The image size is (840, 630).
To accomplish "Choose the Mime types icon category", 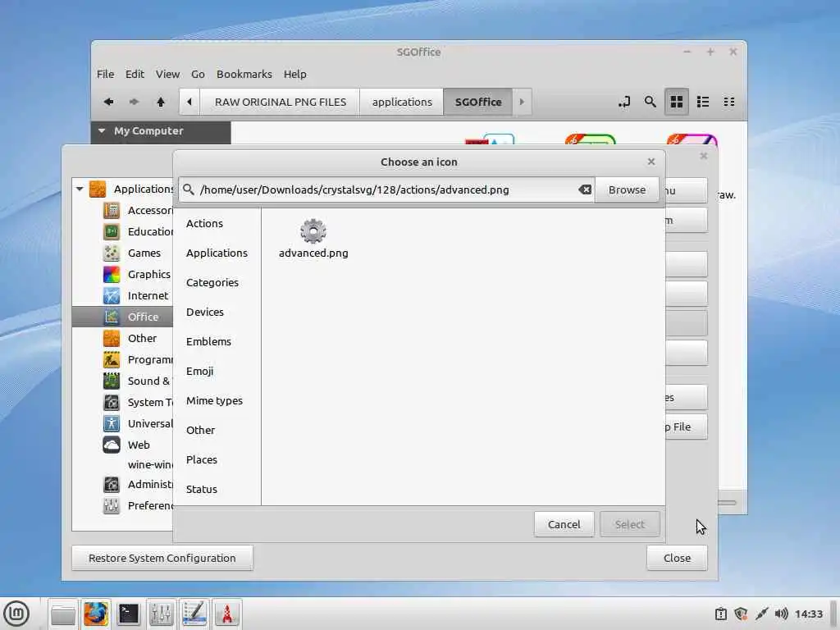I will point(214,400).
